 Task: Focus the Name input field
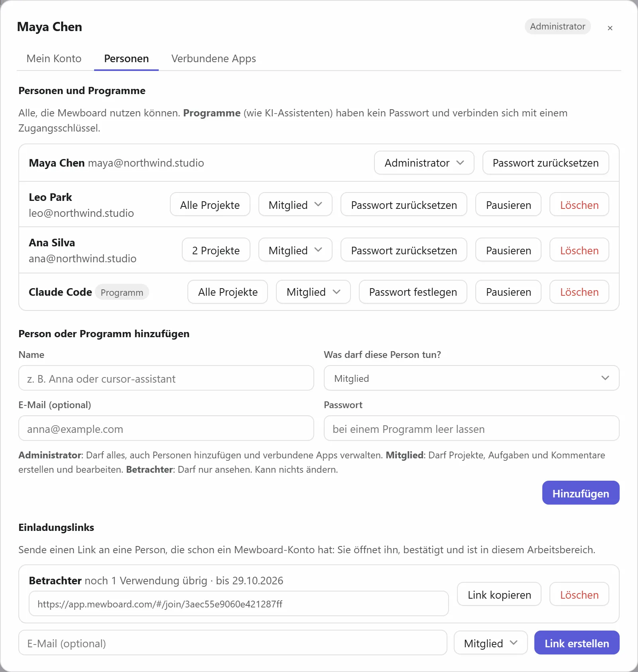(166, 378)
